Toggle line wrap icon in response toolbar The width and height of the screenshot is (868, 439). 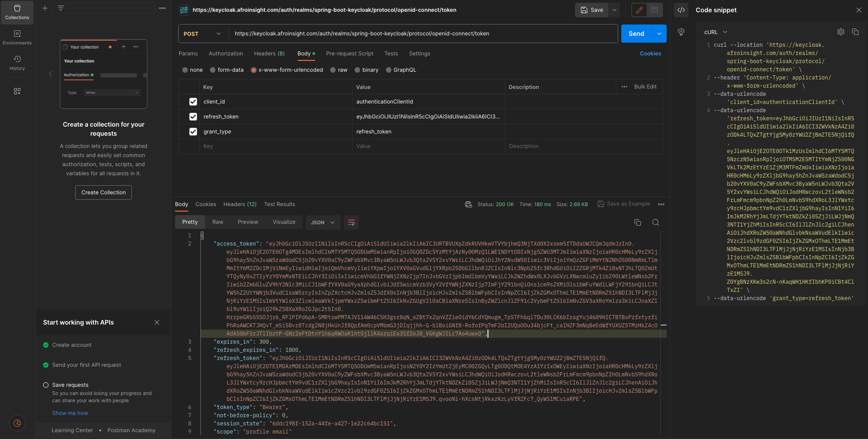pos(351,222)
